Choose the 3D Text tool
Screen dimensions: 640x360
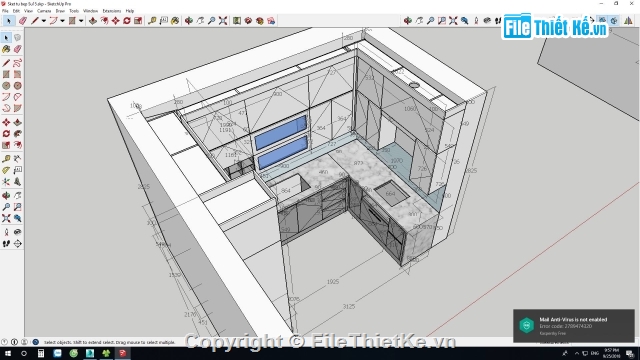point(18,182)
